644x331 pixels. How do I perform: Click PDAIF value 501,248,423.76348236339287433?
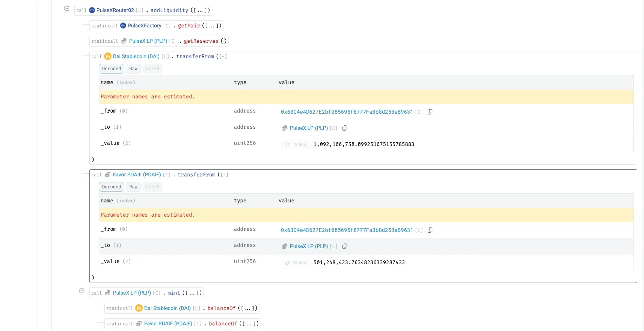(359, 263)
